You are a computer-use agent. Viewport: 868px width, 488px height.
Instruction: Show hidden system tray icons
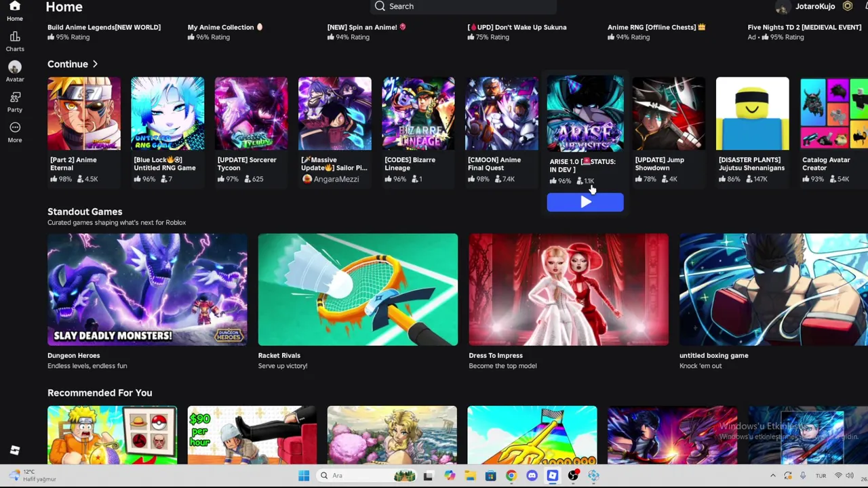coord(772,476)
